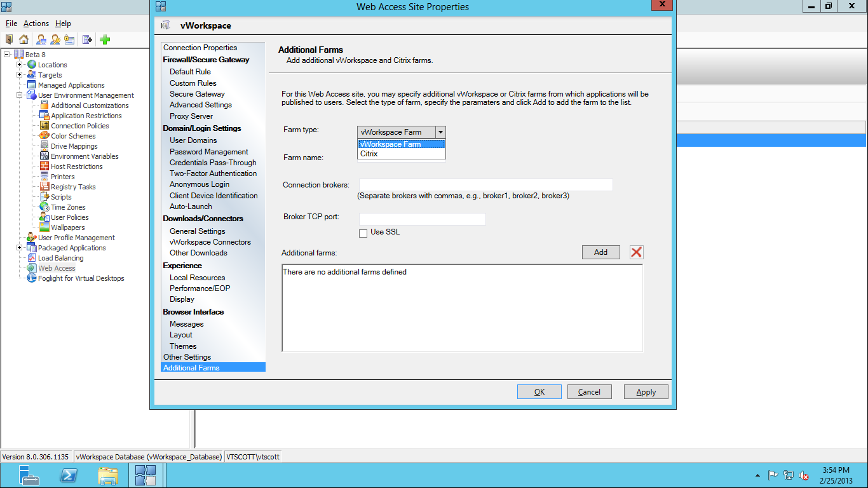Click the Managed Applications icon
The width and height of the screenshot is (868, 488).
point(32,85)
